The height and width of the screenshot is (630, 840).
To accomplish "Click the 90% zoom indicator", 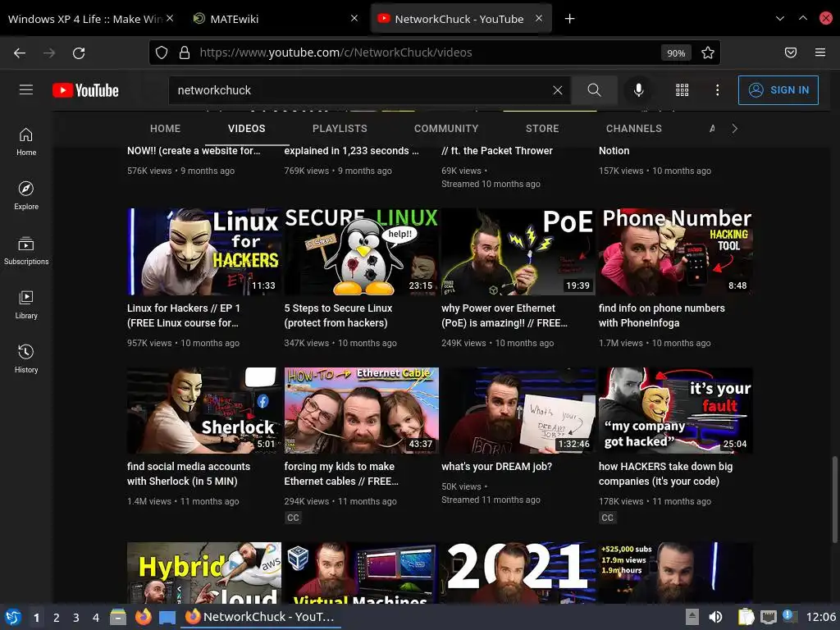I will coord(676,53).
